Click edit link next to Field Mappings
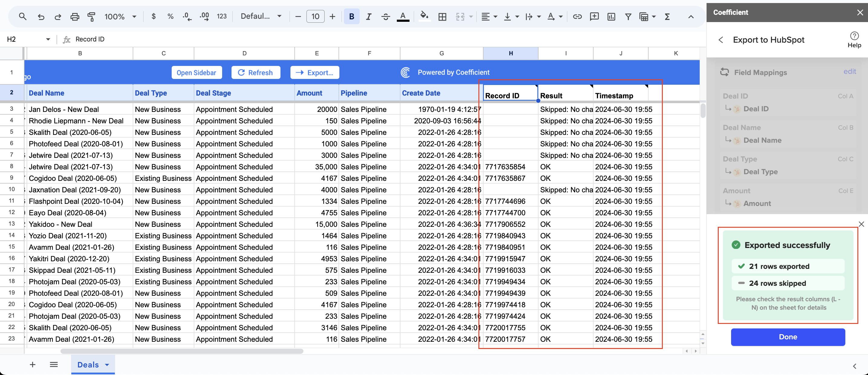868x375 pixels. pyautogui.click(x=850, y=71)
